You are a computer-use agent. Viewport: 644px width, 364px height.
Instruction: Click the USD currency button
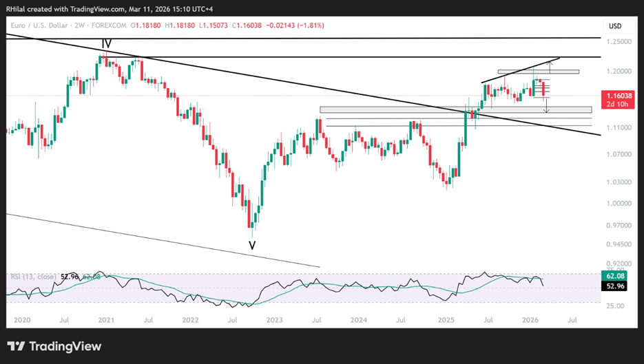[x=615, y=26]
